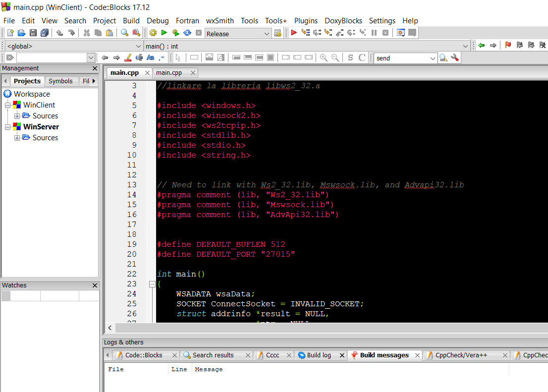Click the Next line debug icon
The height and width of the screenshot is (392, 548).
(317, 33)
